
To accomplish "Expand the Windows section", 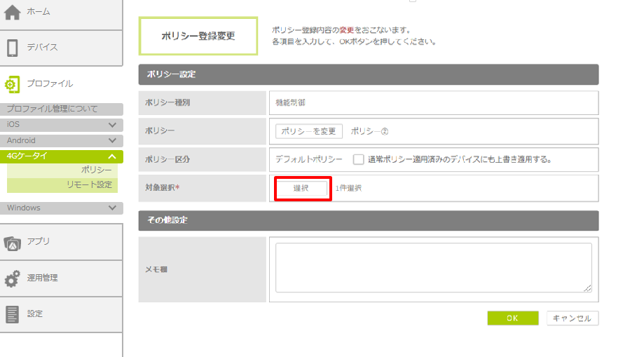I will pyautogui.click(x=112, y=208).
